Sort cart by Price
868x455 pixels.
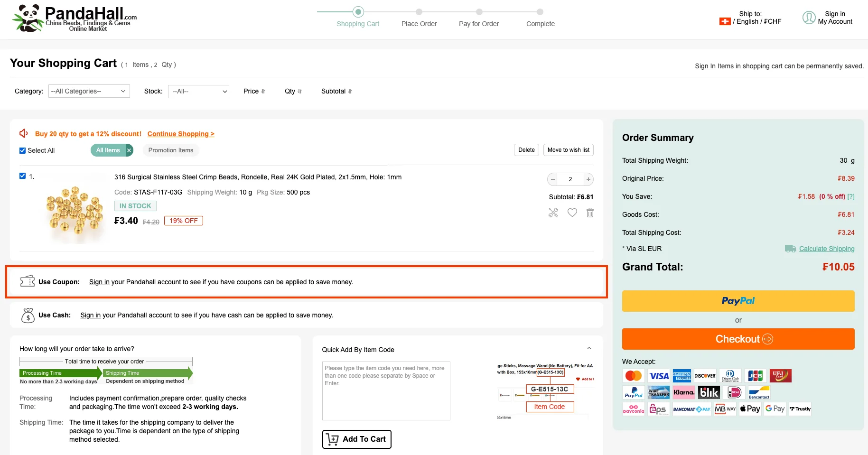coord(254,91)
